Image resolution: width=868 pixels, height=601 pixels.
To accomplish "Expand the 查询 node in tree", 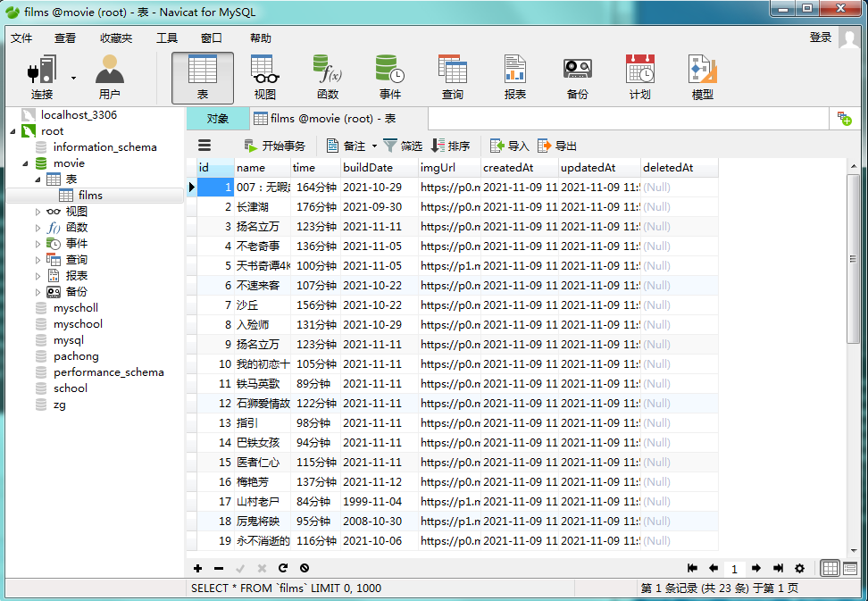I will click(38, 260).
